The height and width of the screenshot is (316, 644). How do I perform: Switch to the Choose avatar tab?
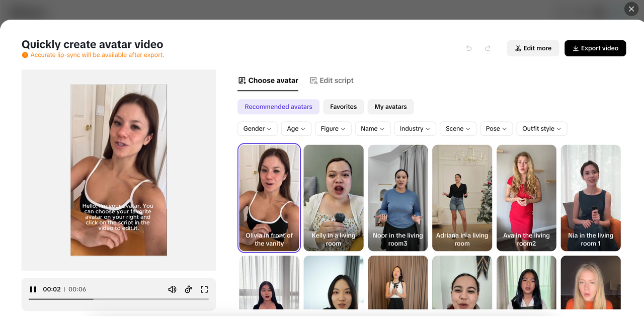[268, 81]
